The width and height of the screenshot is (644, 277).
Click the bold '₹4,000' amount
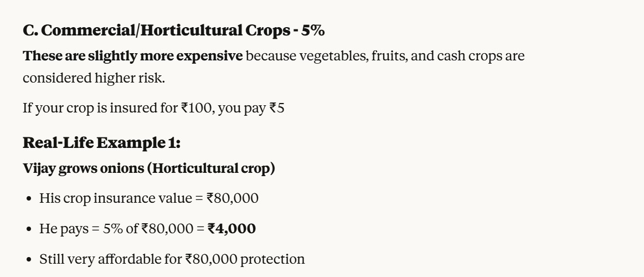(231, 228)
